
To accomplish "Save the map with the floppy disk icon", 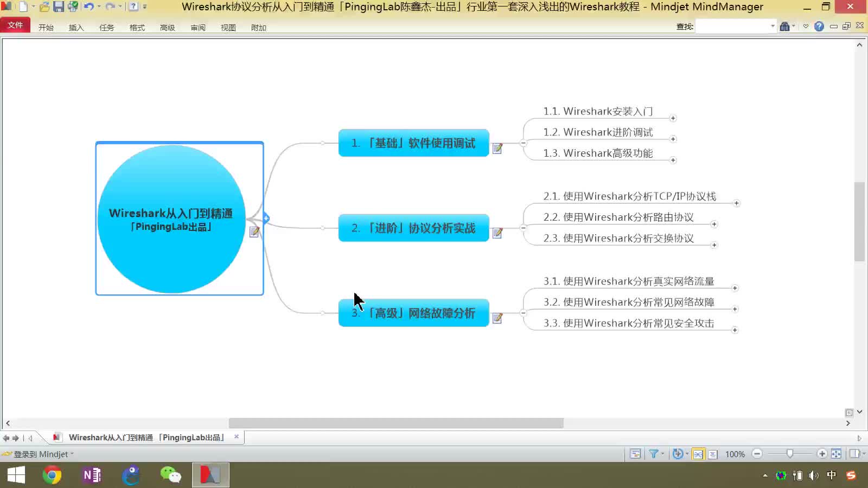I will click(x=59, y=7).
